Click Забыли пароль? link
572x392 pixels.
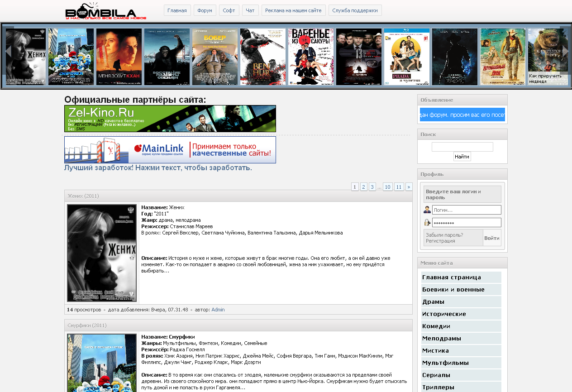pos(444,235)
